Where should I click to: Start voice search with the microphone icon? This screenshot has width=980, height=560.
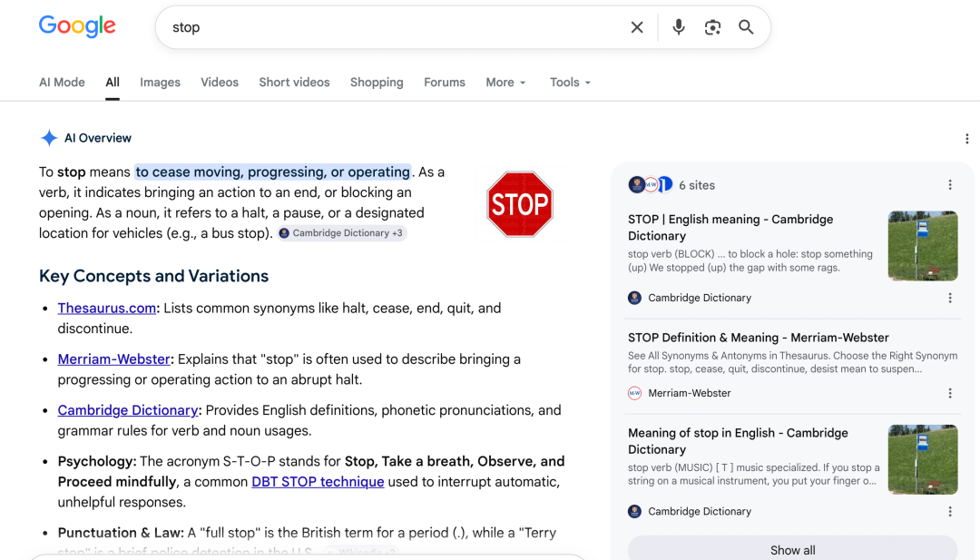pyautogui.click(x=678, y=27)
